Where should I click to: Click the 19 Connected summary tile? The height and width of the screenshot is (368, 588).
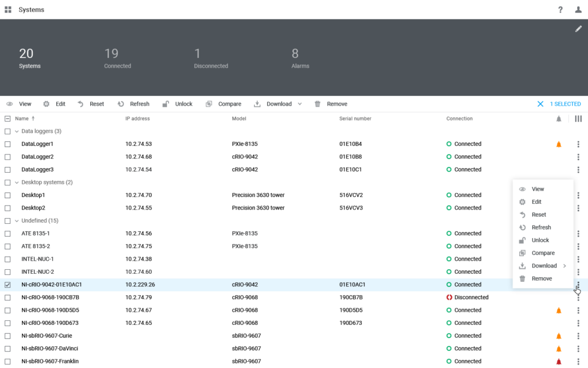117,58
